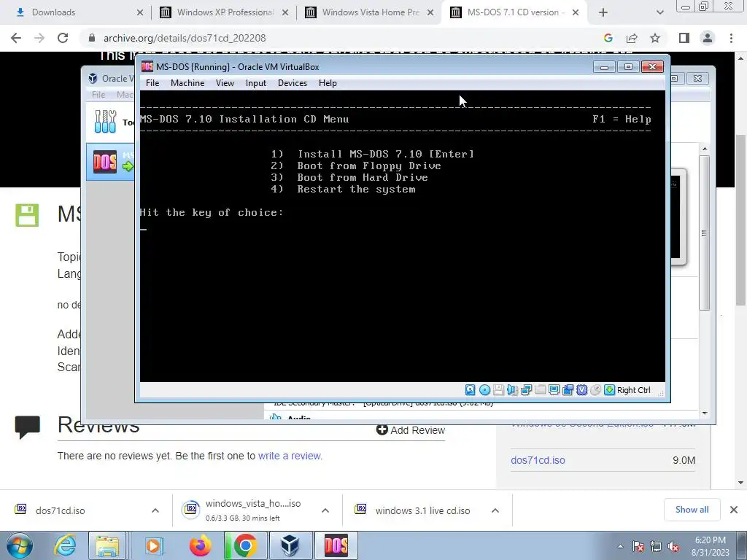Screen dimensions: 747x560
Task: Switch to Windows Vista Home Premium tab
Action: [369, 12]
